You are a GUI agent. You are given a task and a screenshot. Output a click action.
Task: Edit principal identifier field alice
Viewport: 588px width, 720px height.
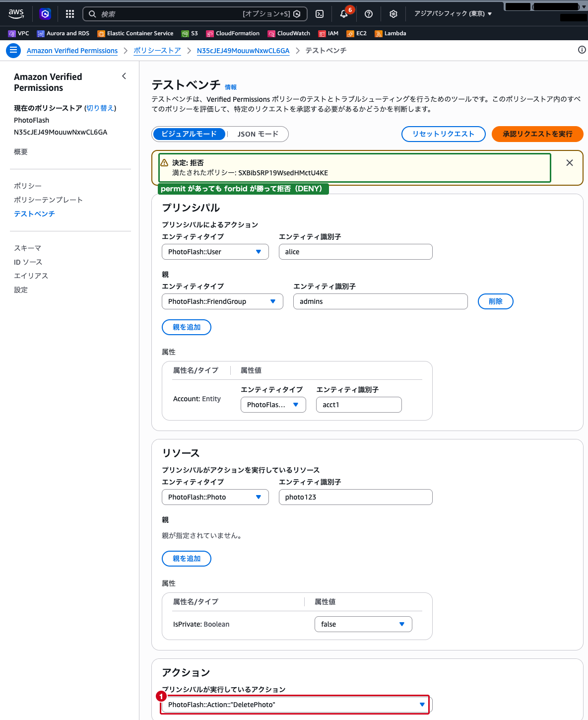356,252
